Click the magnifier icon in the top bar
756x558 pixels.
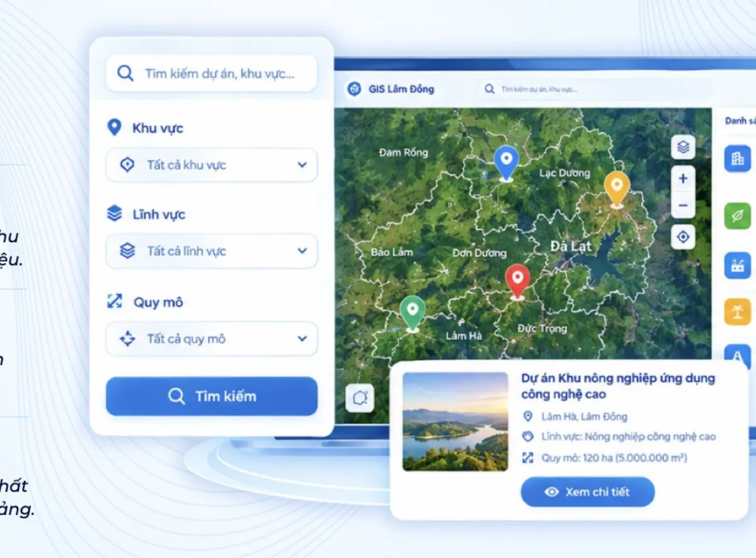click(489, 89)
